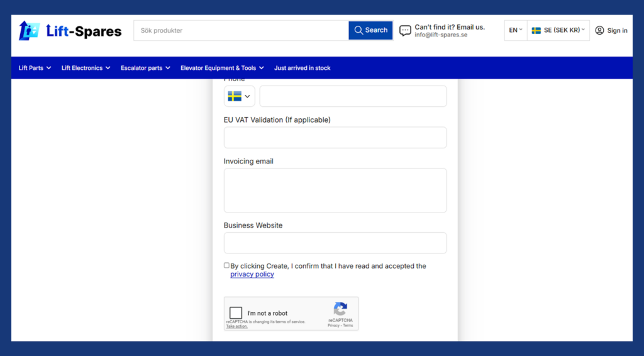Open reCAPTCHA Terms link
Image resolution: width=644 pixels, height=356 pixels.
pyautogui.click(x=348, y=325)
